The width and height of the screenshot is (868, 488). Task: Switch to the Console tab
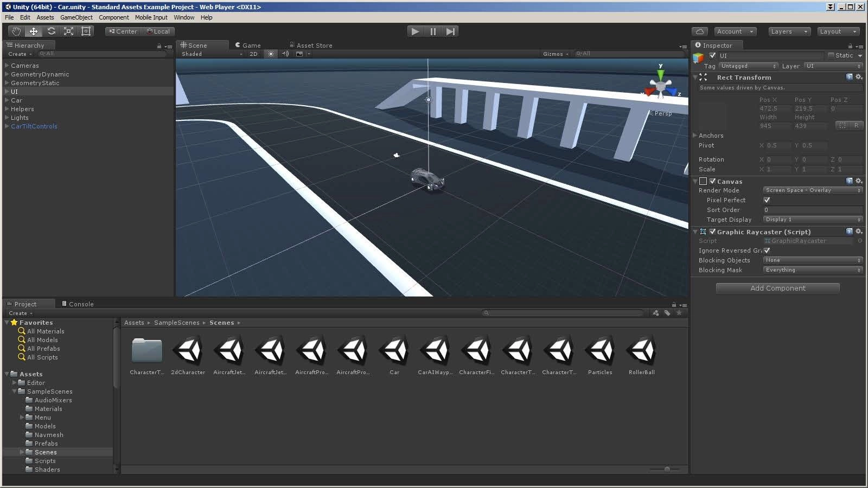(78, 304)
